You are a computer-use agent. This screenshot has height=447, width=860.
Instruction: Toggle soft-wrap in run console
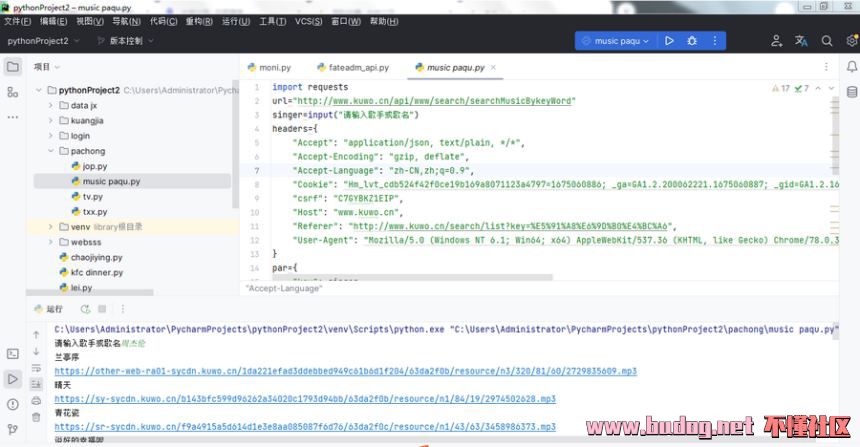pyautogui.click(x=36, y=367)
